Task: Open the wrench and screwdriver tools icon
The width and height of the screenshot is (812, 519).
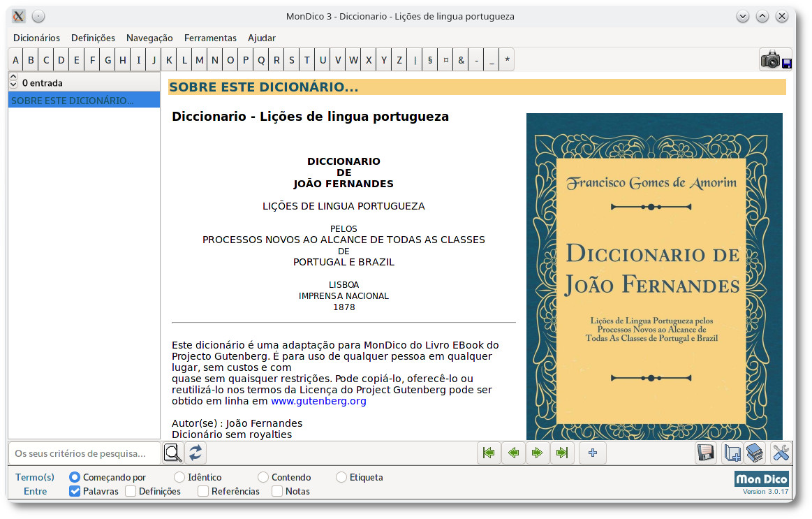Action: (x=781, y=453)
